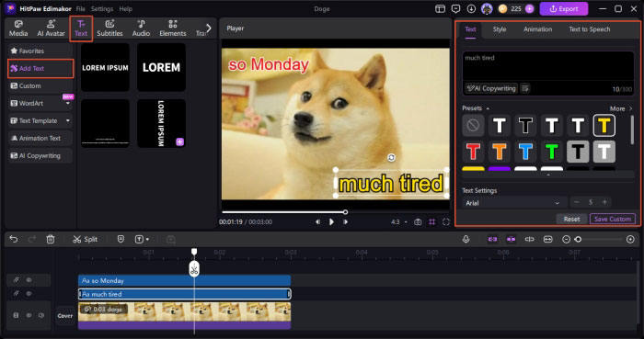Viewport: 644px width, 339px height.
Task: Click the Save Custom button
Action: (x=613, y=219)
